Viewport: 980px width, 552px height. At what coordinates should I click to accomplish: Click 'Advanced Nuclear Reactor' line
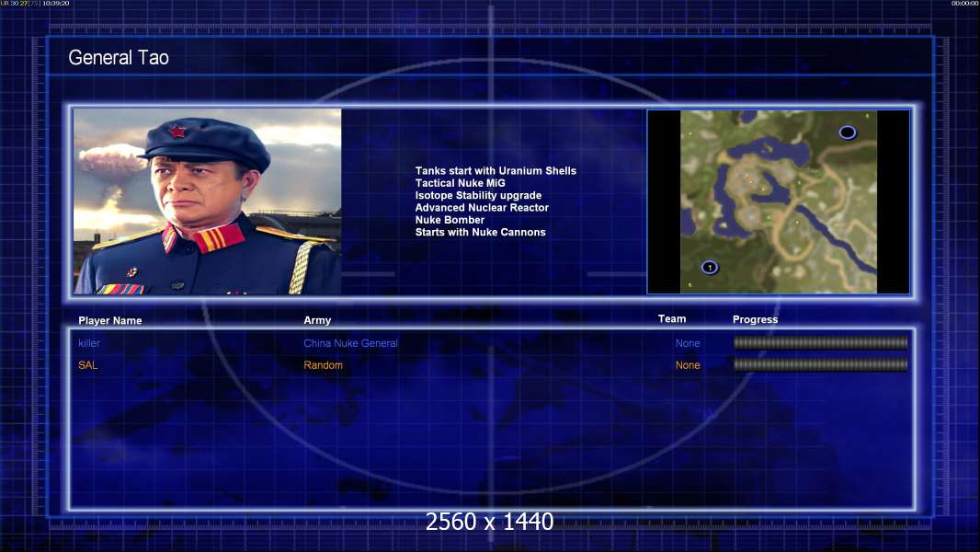(x=482, y=208)
